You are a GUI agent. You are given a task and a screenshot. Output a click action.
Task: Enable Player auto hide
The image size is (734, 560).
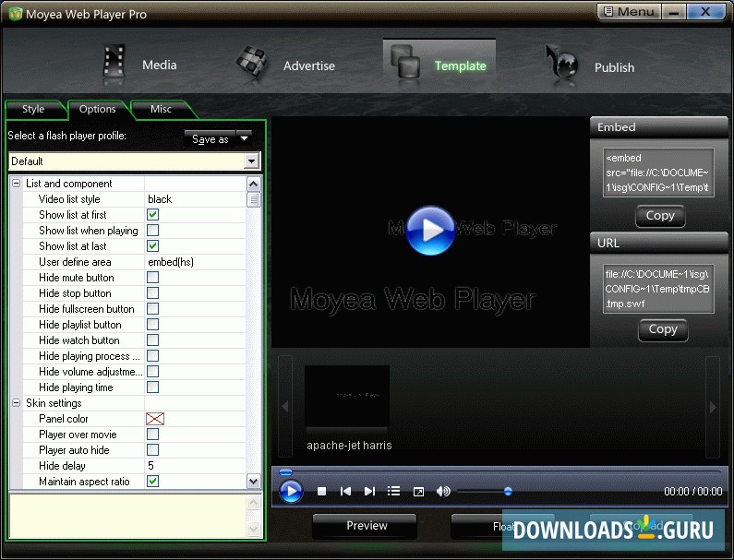[152, 450]
